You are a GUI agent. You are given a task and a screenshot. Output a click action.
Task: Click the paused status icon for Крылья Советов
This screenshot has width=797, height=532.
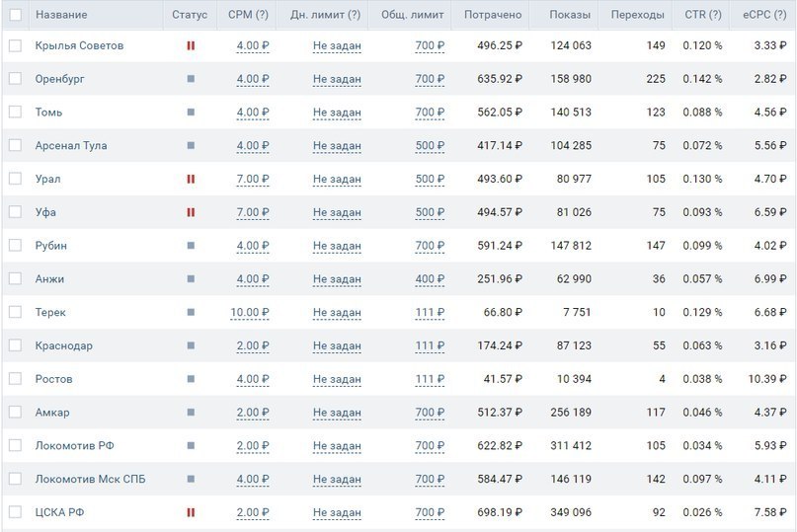pyautogui.click(x=191, y=45)
